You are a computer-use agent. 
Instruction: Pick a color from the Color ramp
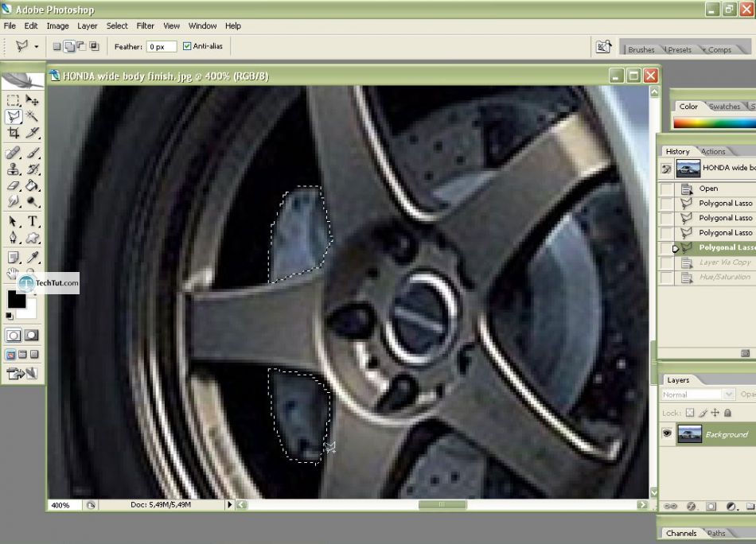click(x=714, y=122)
